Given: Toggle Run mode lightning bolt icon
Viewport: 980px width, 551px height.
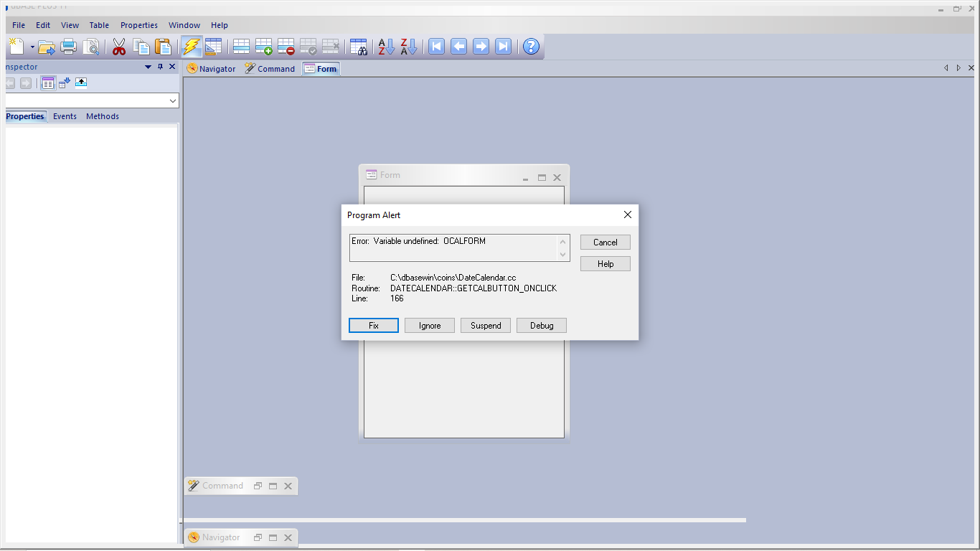Looking at the screenshot, I should (192, 47).
